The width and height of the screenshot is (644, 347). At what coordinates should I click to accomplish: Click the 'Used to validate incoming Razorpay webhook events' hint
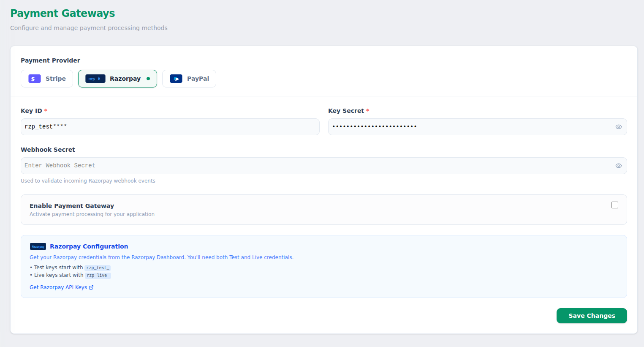[88, 181]
